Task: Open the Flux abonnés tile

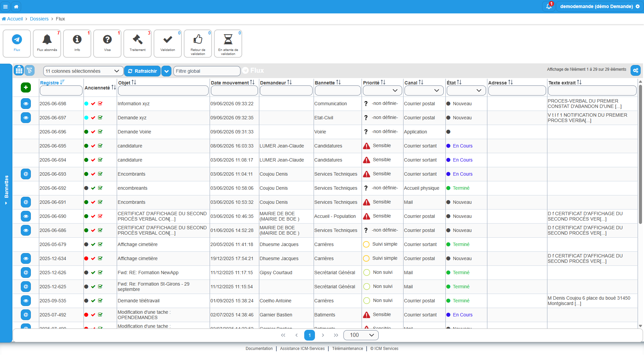Action: coord(47,44)
